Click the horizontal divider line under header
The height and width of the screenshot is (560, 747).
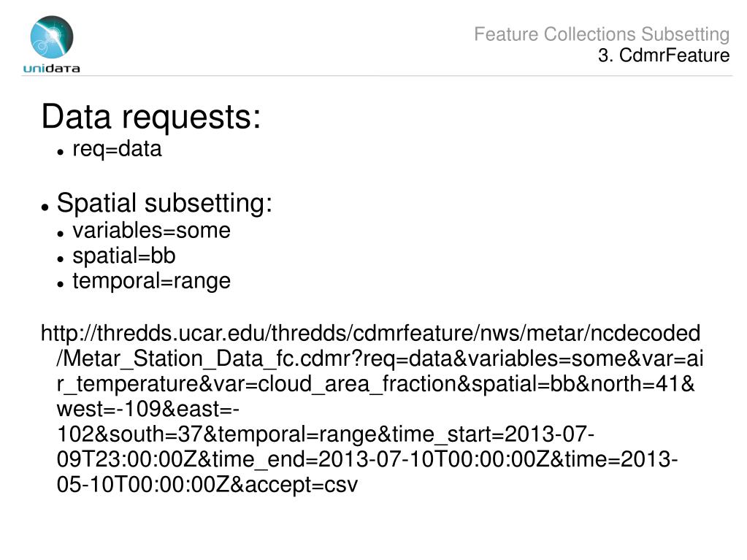point(377,76)
